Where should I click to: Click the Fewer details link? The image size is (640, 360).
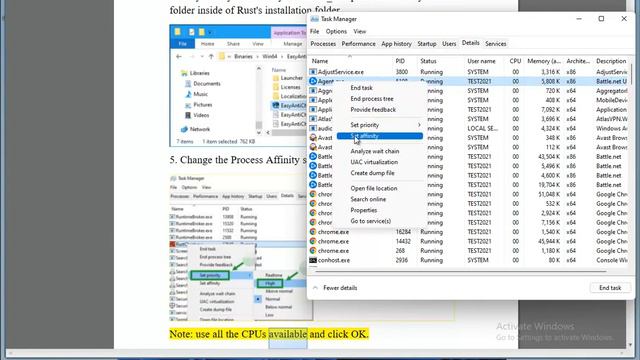coord(340,288)
